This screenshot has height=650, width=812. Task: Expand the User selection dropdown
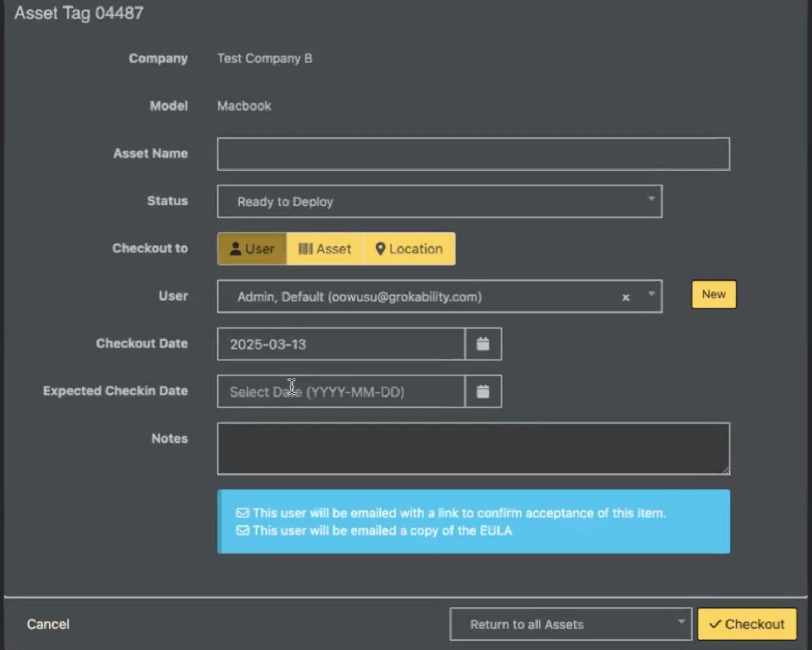tap(651, 296)
